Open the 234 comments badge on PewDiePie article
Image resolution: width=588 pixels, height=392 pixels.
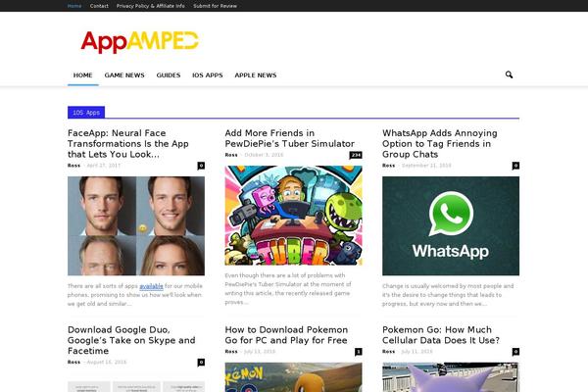pos(356,155)
